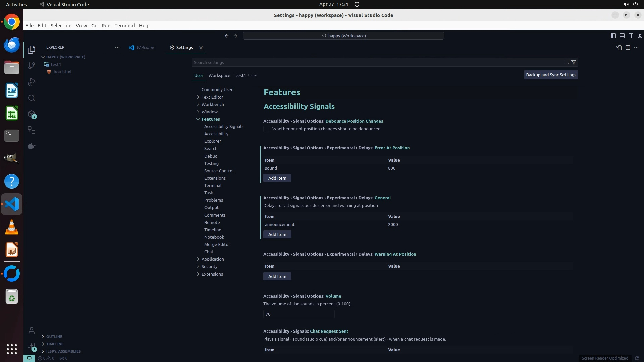Click Add Item under Warning At Position
The height and width of the screenshot is (362, 644).
pyautogui.click(x=277, y=276)
